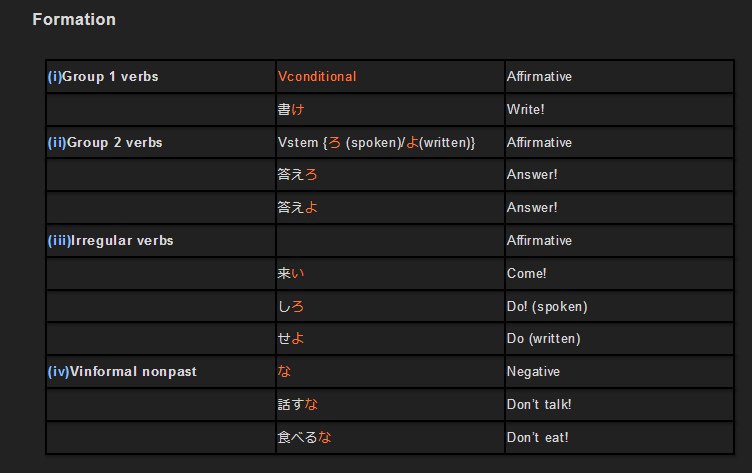The height and width of the screenshot is (473, 752).
Task: Select the 答えよ example
Action: (297, 207)
